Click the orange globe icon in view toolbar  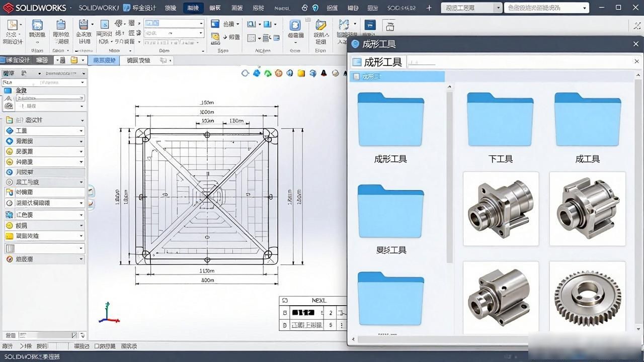(x=279, y=73)
